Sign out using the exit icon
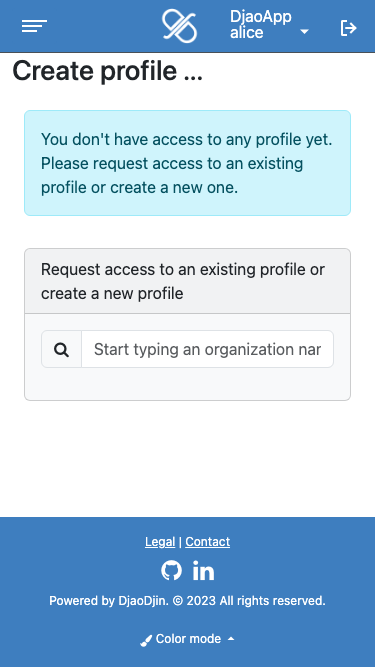The height and width of the screenshot is (667, 375). (348, 28)
